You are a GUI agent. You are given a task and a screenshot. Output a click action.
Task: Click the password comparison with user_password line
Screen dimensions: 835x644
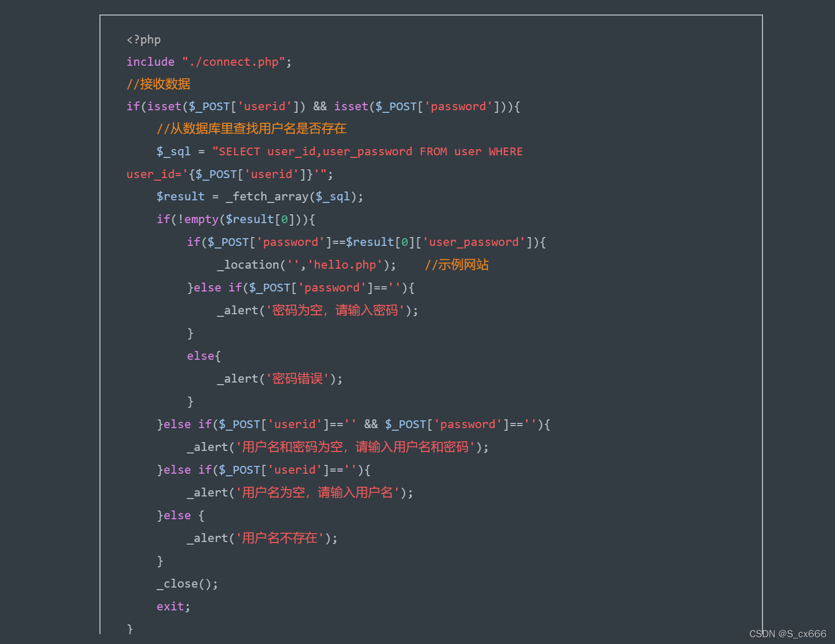tap(366, 242)
